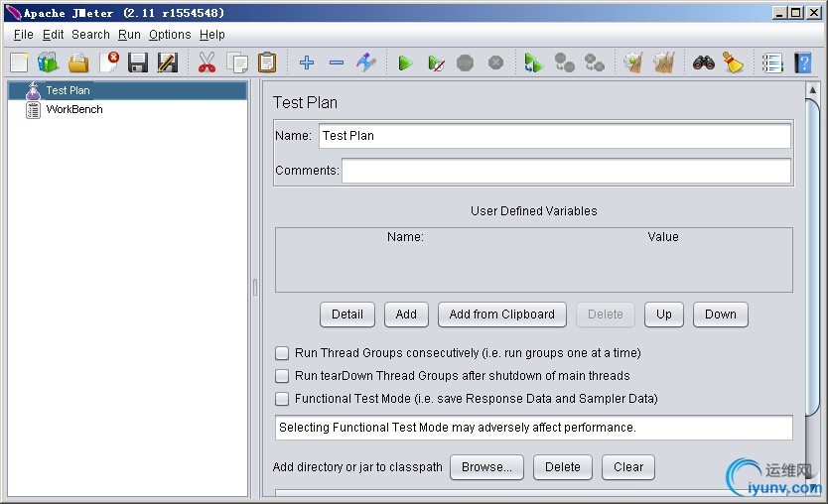
Task: Click the Up button
Action: [x=664, y=315]
